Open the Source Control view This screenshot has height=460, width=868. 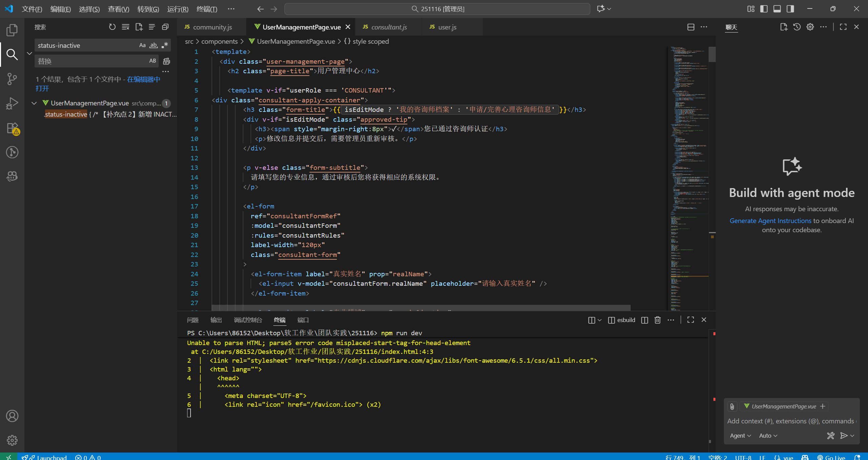point(12,79)
